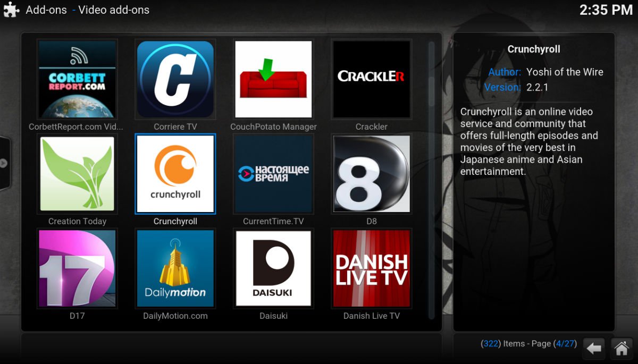Click the highlighted 'Crunchyroll' label under icon

click(x=175, y=222)
